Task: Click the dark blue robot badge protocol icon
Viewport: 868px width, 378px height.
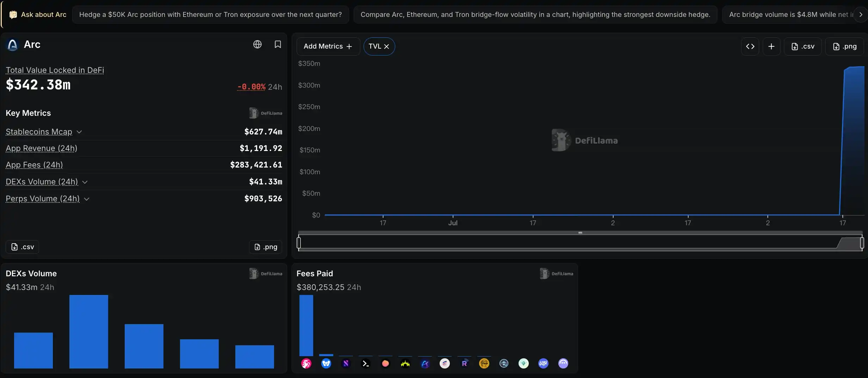Action: tap(504, 363)
